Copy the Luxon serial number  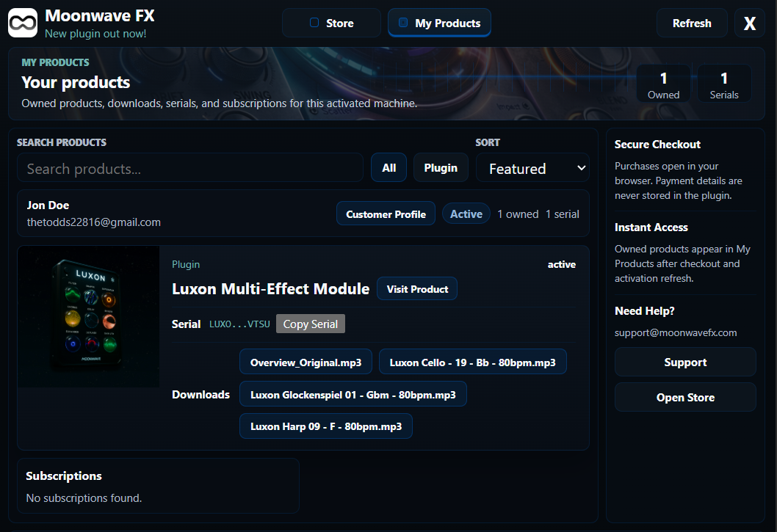point(310,324)
